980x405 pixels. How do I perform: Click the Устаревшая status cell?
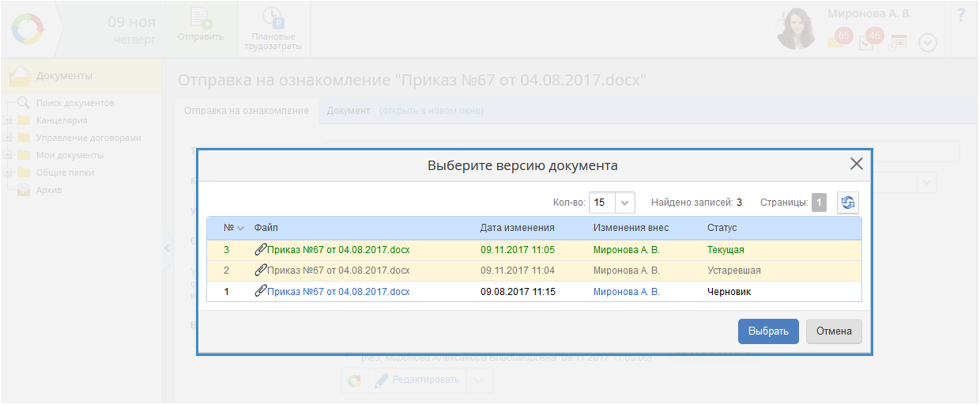tap(734, 271)
